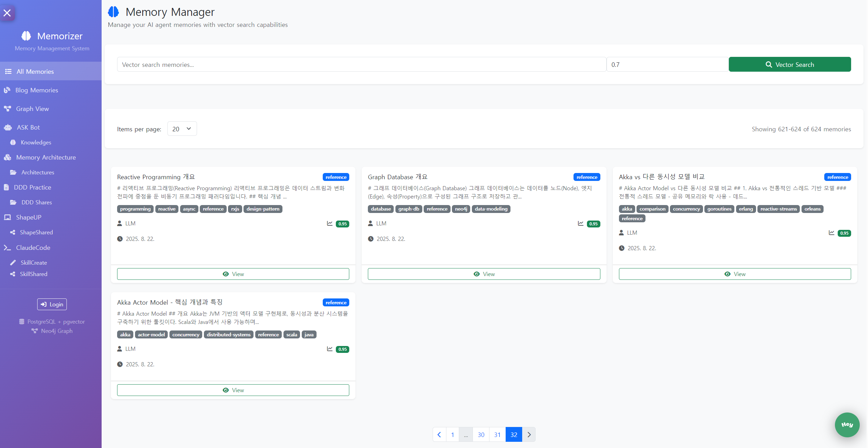Screen dimensions: 868x448
Task: View the Akka Actor Model memory
Action: 233,390
